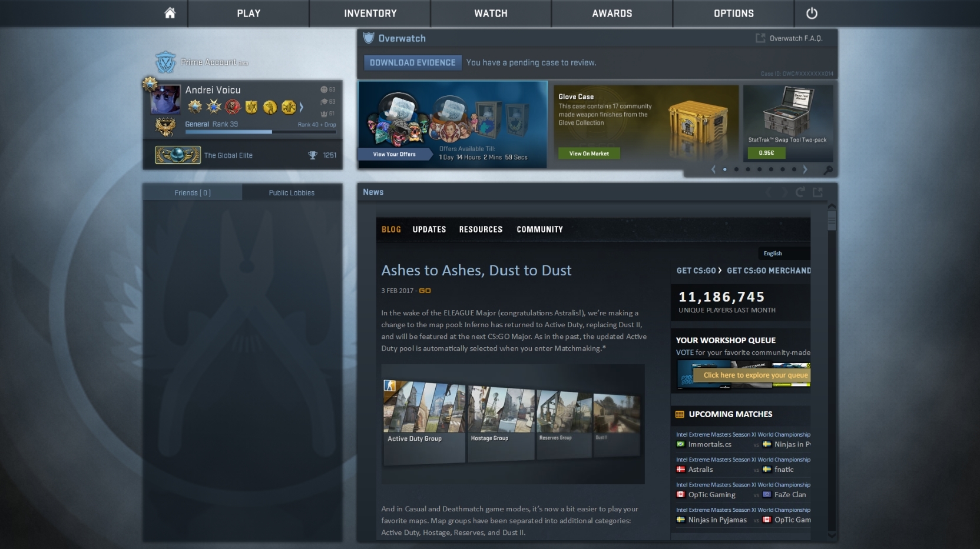Open Andrei Voicu's profile avatar
Image resolution: width=980 pixels, height=549 pixels.
(165, 99)
